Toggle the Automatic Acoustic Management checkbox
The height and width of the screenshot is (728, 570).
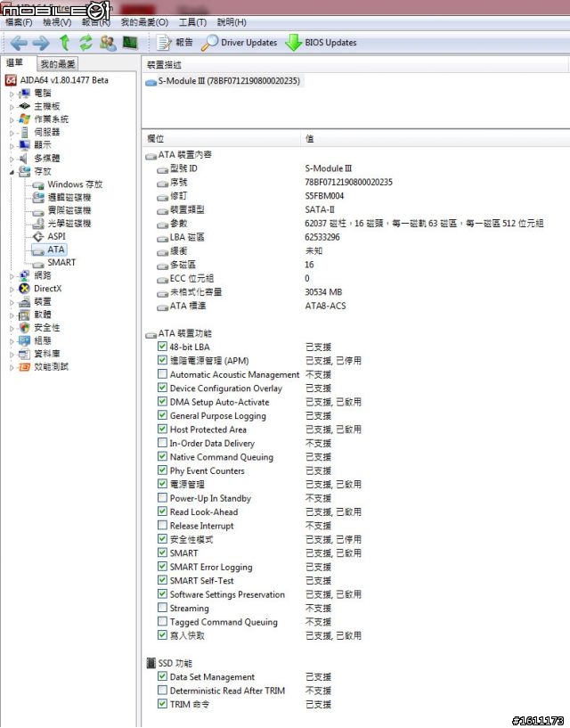[x=162, y=373]
